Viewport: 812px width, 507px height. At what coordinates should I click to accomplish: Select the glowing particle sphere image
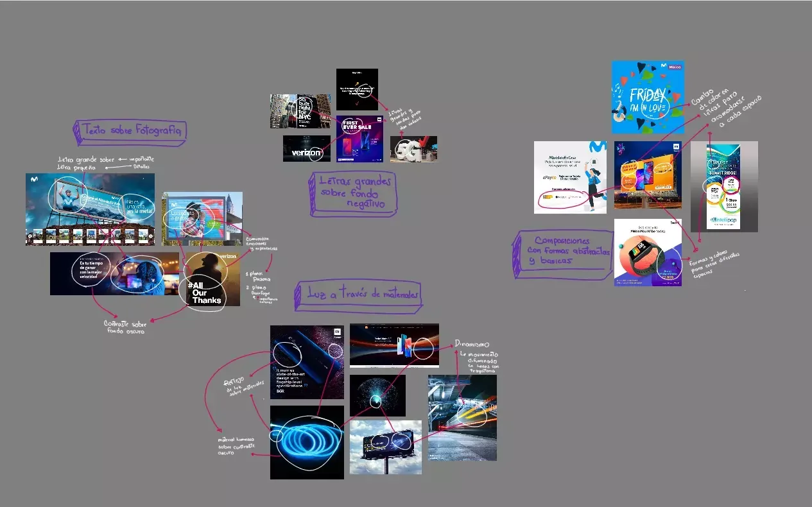tap(377, 395)
